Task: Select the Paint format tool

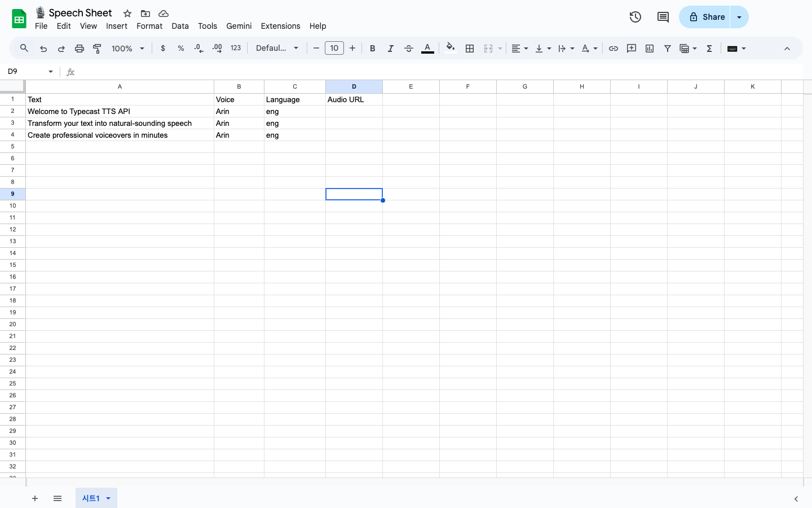Action: pos(97,48)
